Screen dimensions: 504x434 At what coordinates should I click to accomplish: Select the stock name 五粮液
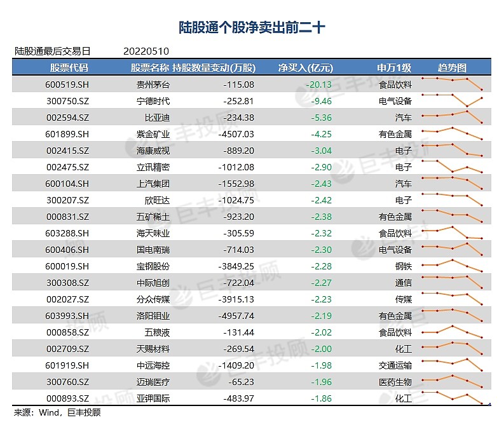[157, 332]
